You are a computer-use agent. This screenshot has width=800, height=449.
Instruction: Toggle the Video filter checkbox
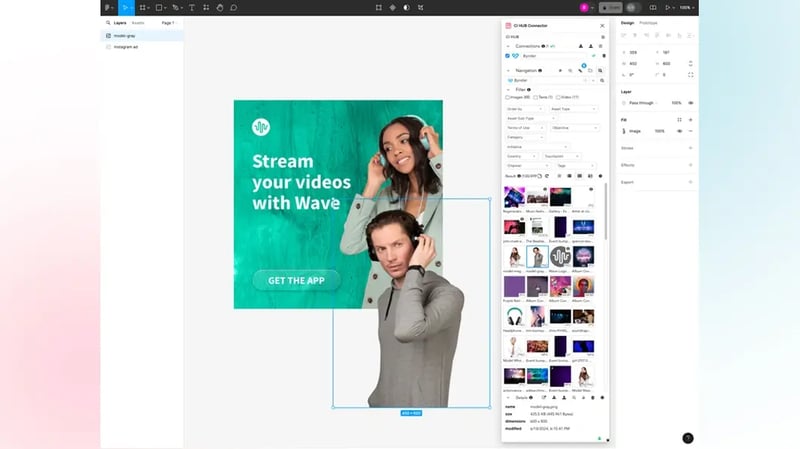[558, 97]
